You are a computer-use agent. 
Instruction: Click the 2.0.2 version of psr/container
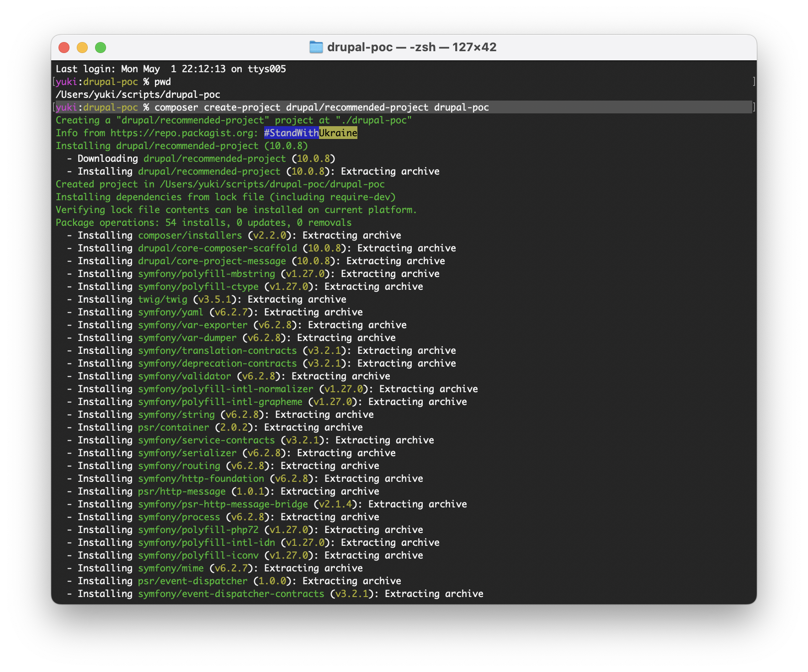(234, 427)
